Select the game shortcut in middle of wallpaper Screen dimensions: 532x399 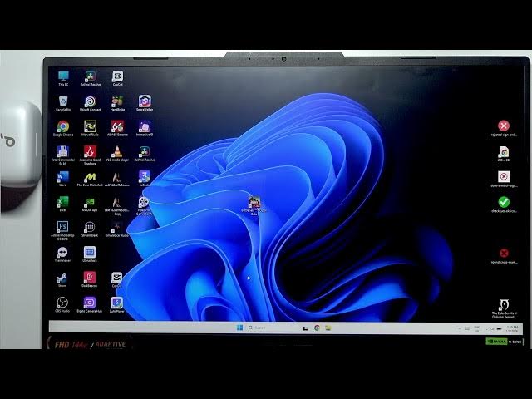(254, 205)
